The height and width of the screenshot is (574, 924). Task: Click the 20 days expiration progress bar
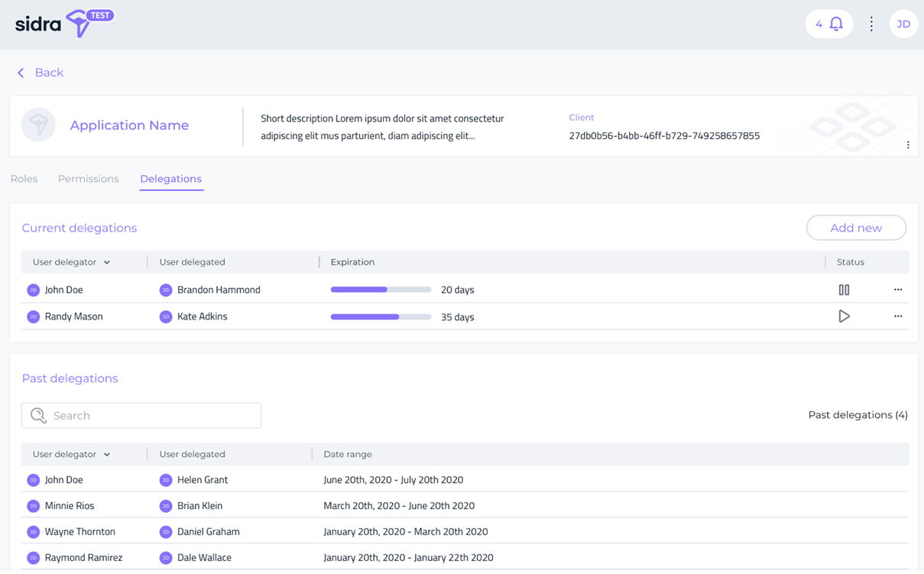(x=381, y=290)
